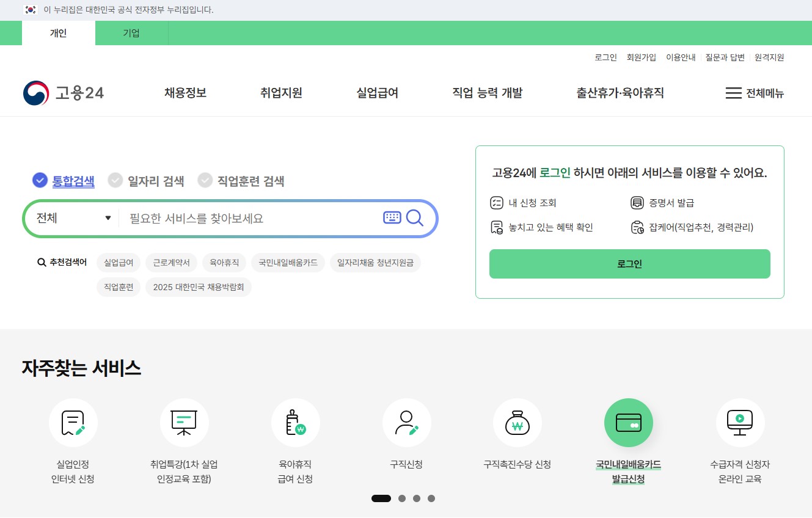The image size is (812, 518).
Task: Open the 회원가입 signup link
Action: click(642, 57)
